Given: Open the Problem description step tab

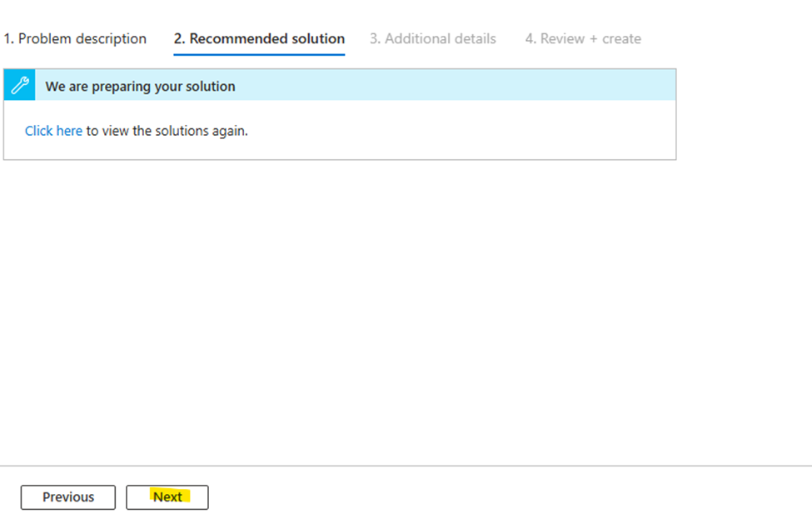Looking at the screenshot, I should [75, 39].
